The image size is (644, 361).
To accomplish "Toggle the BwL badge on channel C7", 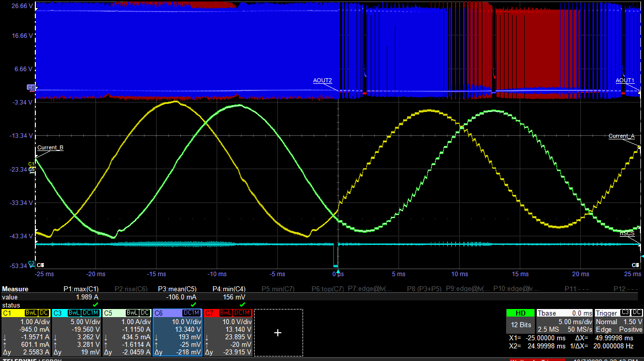I will coord(225,313).
